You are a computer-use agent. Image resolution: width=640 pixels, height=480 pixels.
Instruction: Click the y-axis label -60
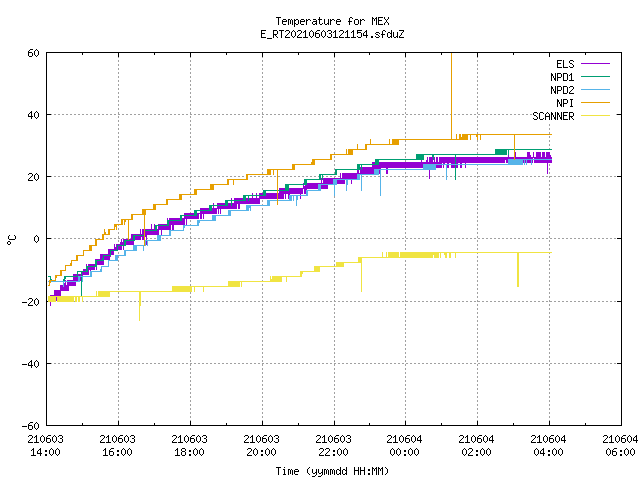31,426
